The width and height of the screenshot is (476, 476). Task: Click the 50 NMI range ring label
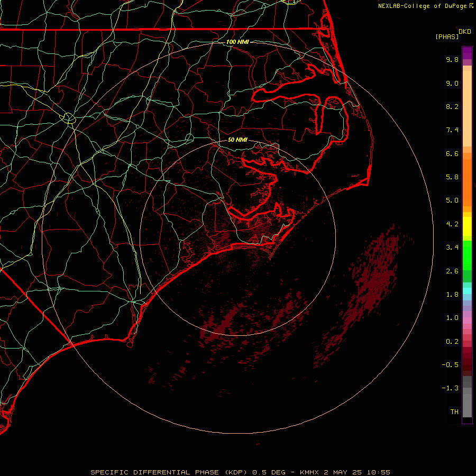(x=237, y=140)
